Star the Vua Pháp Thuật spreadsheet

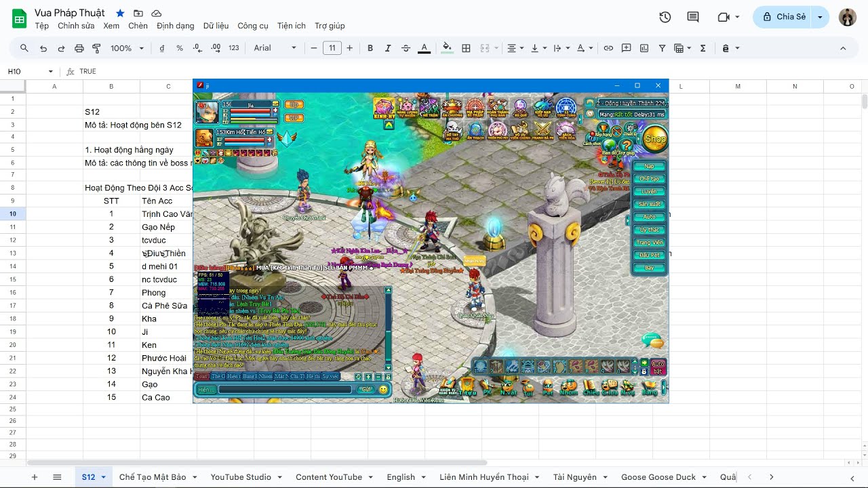pos(120,13)
